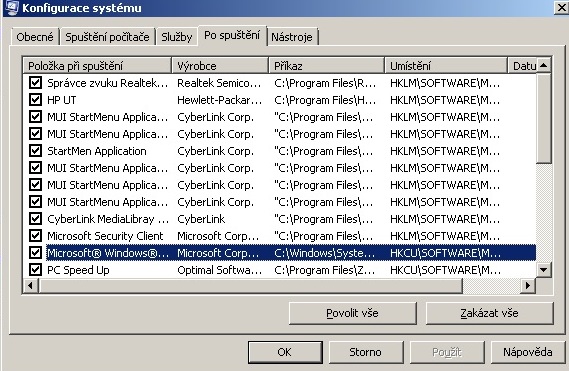Select the Po spuštění tab
This screenshot has width=569, height=371.
pyautogui.click(x=232, y=35)
